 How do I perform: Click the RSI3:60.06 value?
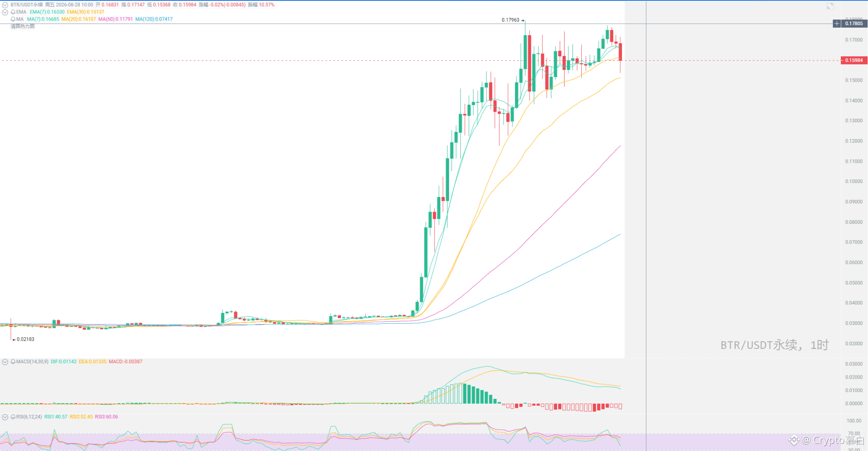click(x=106, y=417)
